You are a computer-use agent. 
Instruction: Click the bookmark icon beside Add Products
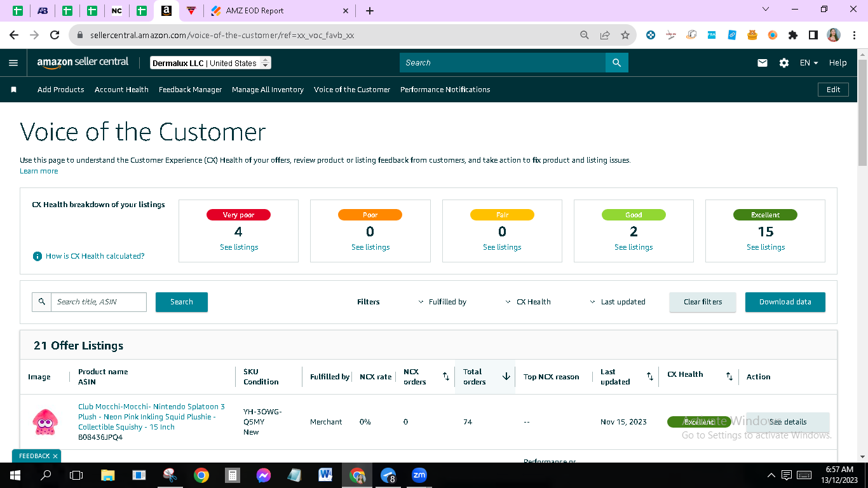pos(13,90)
